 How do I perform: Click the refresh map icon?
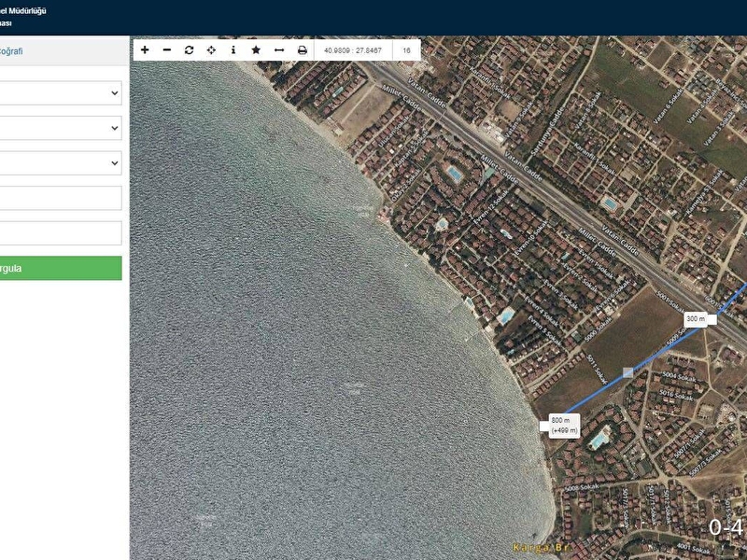pyautogui.click(x=190, y=50)
